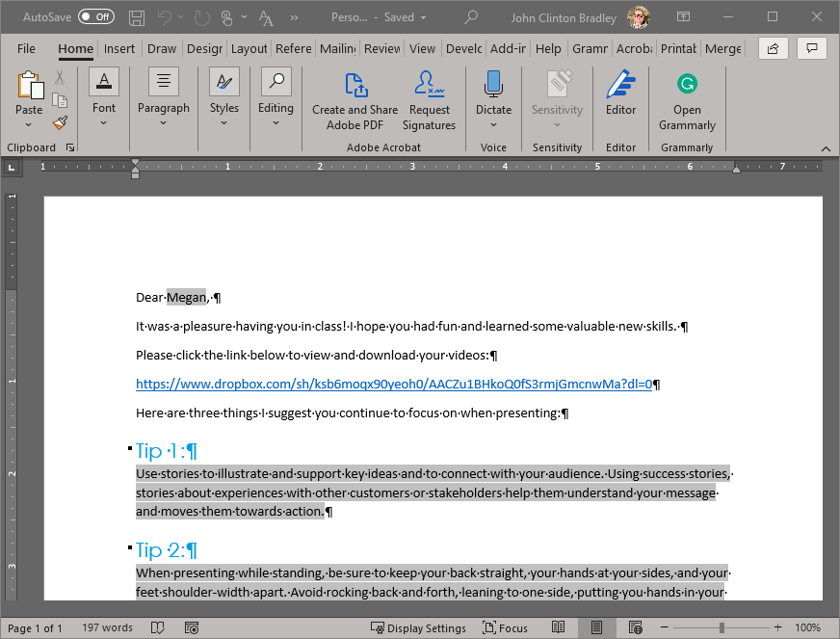Click the right indent marker on ruler

pyautogui.click(x=737, y=169)
